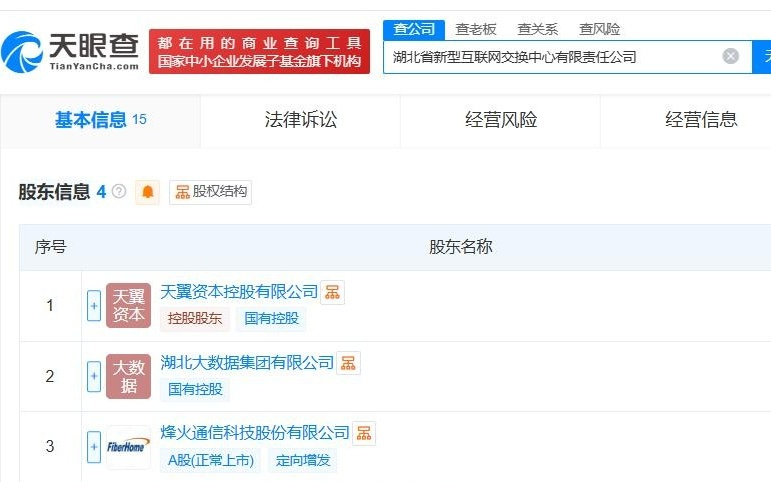Switch to the 查风险 search tab
This screenshot has height=482, width=771.
click(x=599, y=30)
